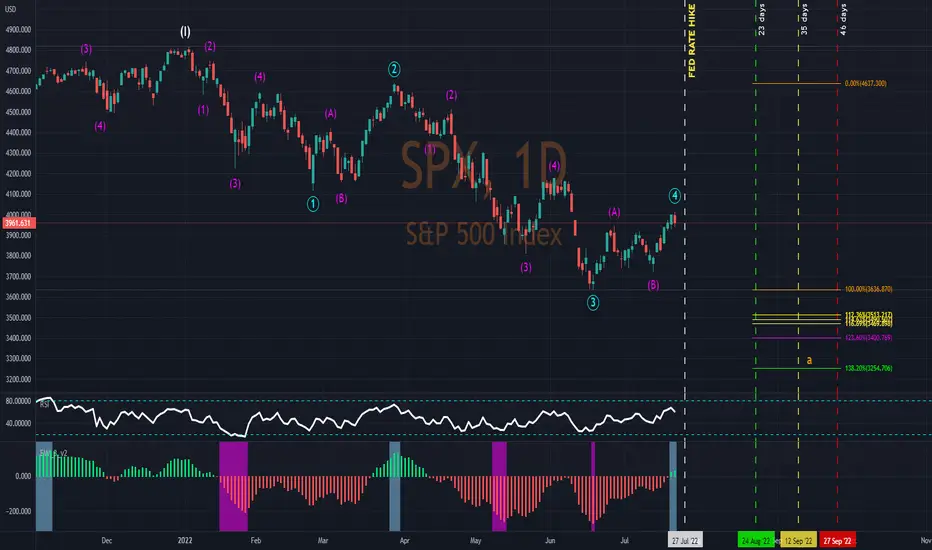This screenshot has height=550, width=932.
Task: Select the 138.20% green Fibonacci label
Action: tap(868, 368)
